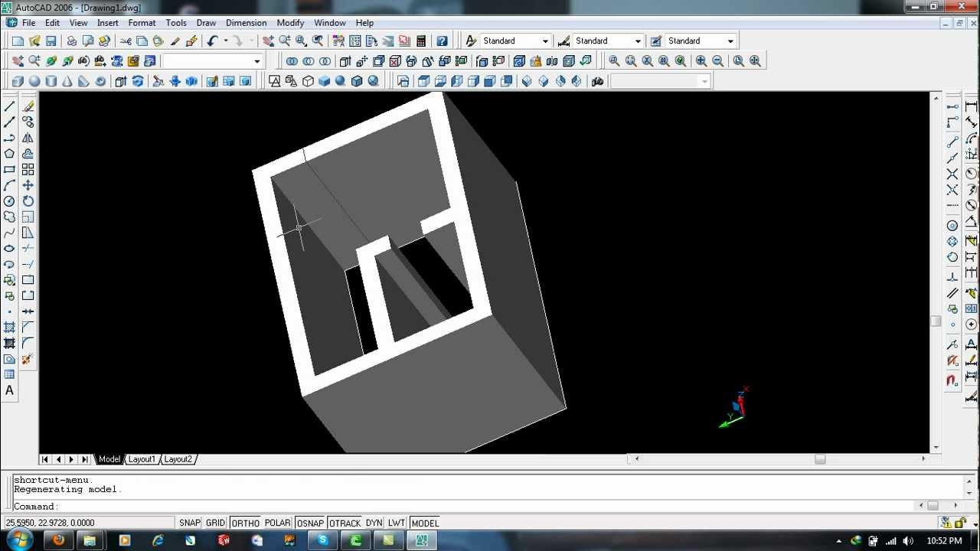Screen dimensions: 980x551
Task: Click the Gouraud Shaded sphere icon
Action: click(341, 81)
